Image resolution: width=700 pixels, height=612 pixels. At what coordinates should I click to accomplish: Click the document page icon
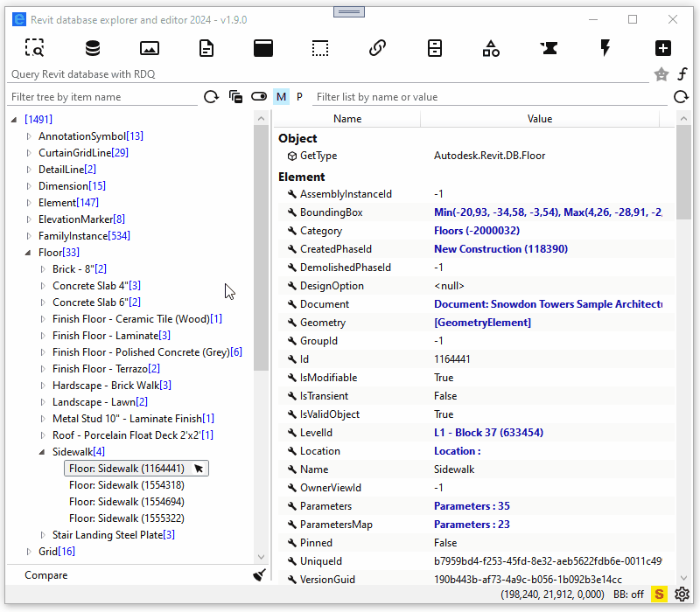(206, 48)
